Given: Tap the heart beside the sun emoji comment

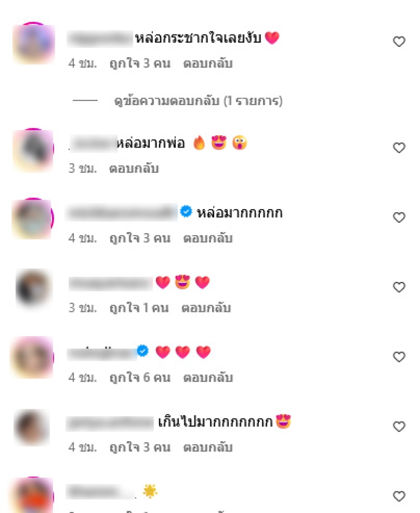Looking at the screenshot, I should (399, 496).
